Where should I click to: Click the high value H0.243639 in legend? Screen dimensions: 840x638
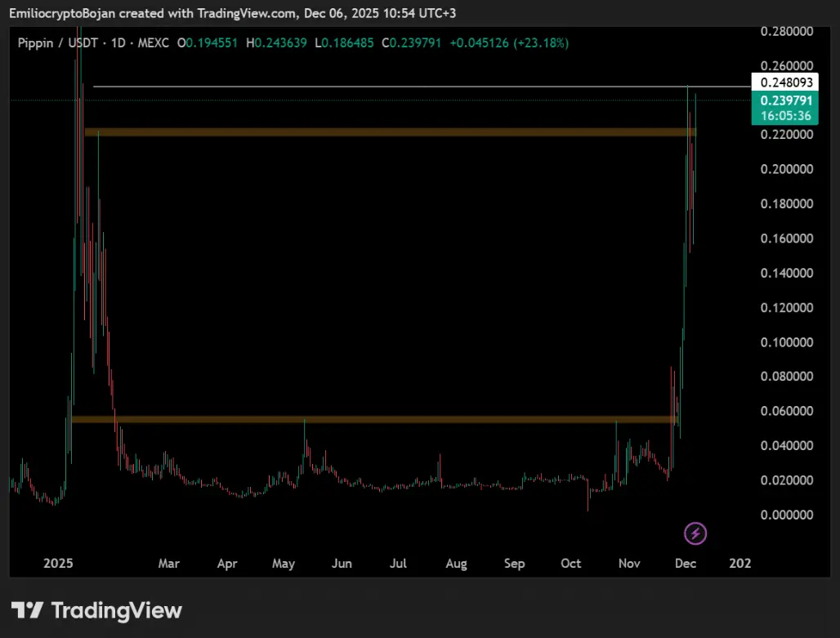(276, 42)
